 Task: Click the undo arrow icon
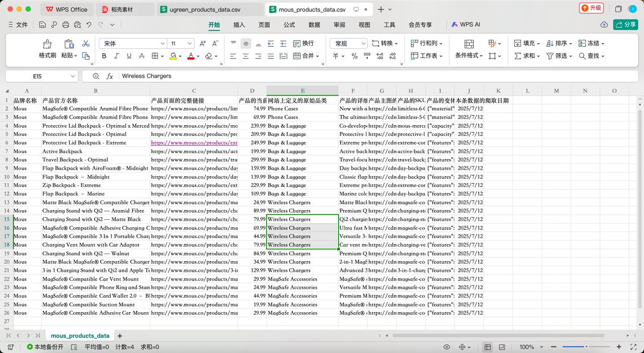click(x=89, y=25)
